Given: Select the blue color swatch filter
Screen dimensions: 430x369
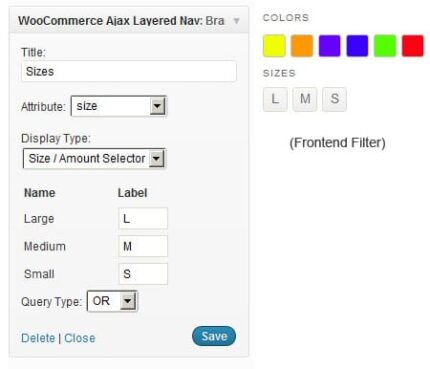Looking at the screenshot, I should 357,46.
